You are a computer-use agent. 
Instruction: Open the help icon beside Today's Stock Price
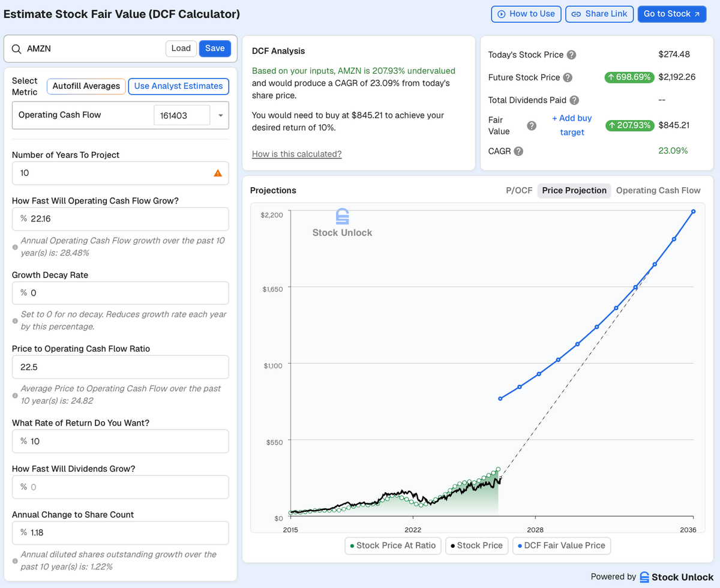[572, 55]
